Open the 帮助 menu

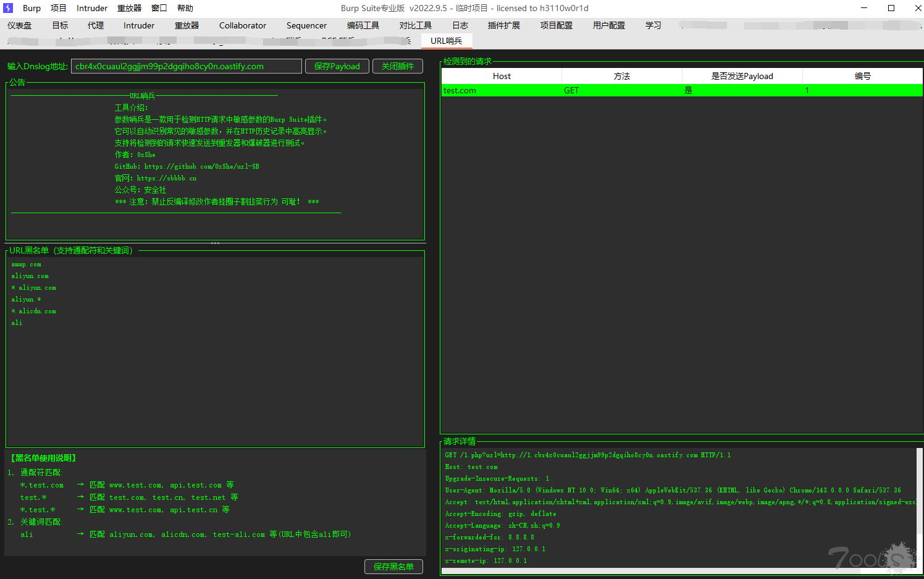click(x=185, y=8)
